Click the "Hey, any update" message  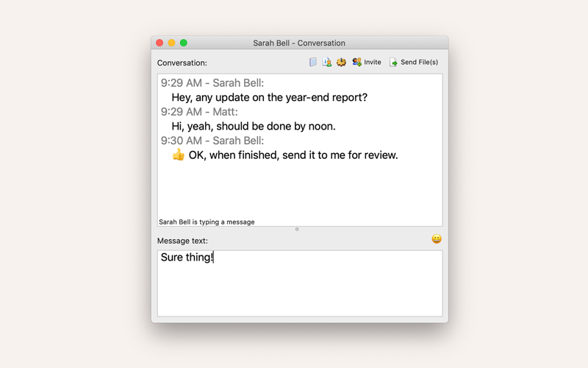[269, 97]
